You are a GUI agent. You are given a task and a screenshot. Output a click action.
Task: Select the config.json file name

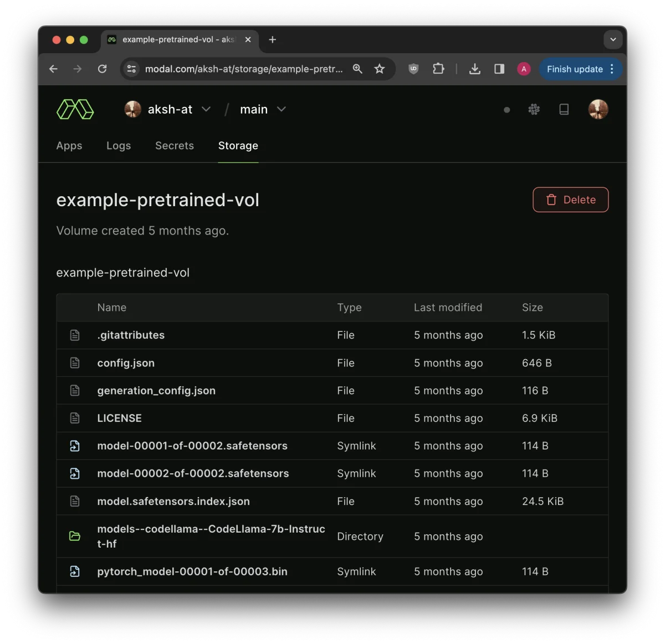[x=126, y=363]
